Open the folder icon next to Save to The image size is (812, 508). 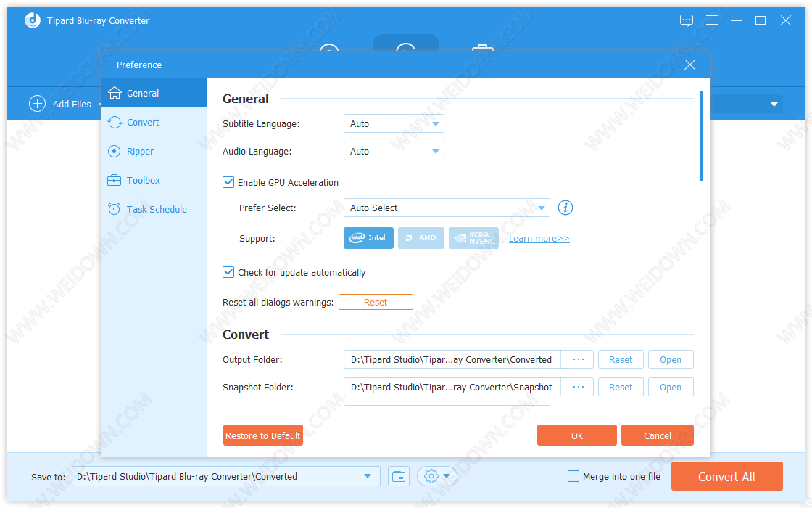point(398,477)
